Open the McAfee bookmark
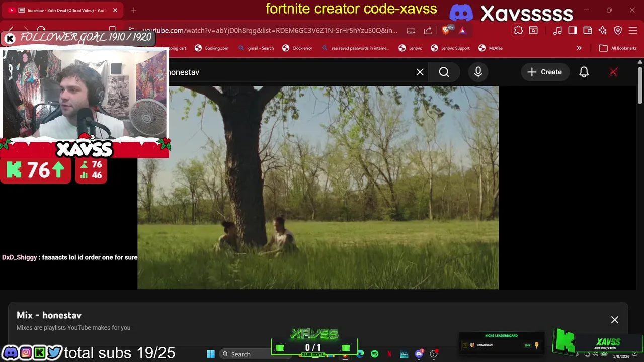The height and width of the screenshot is (362, 644). click(x=491, y=48)
